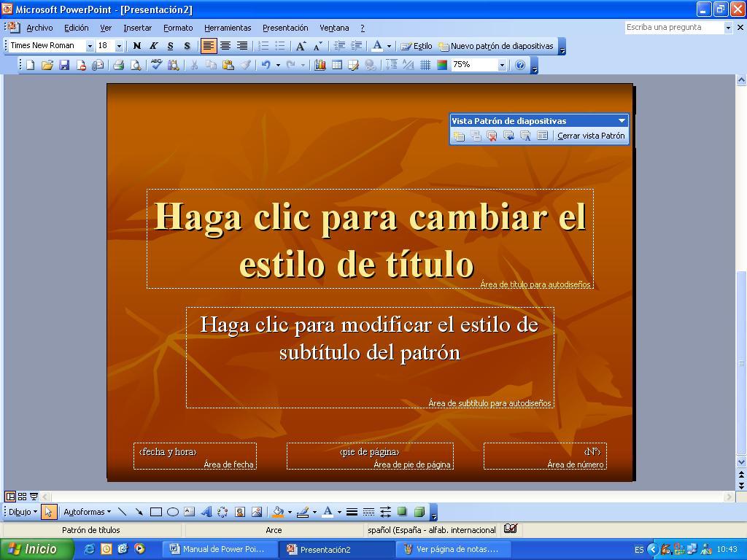747x560 pixels.
Task: Open fill color dropdown arrow in drawing toolbar
Action: coord(290,513)
